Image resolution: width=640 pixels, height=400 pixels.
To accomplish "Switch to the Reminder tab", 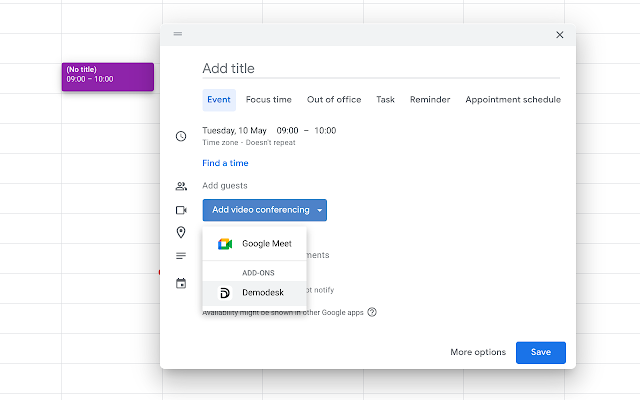I will [x=430, y=100].
